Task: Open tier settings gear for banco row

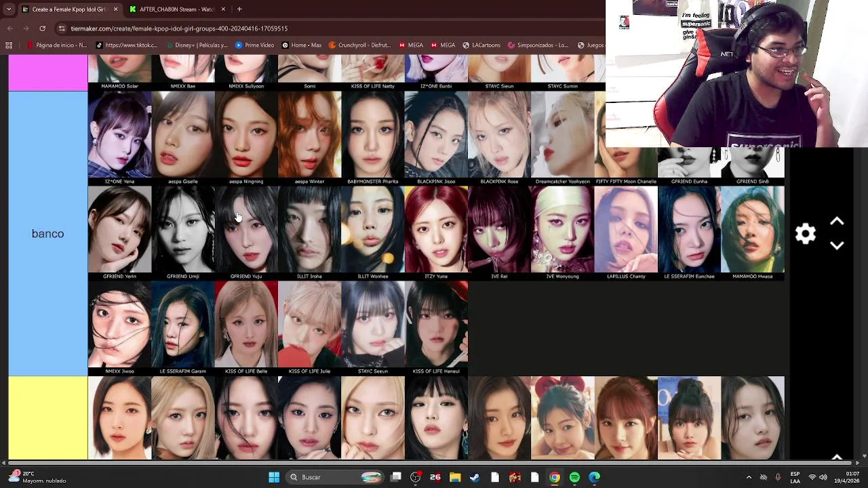Action: [x=806, y=234]
